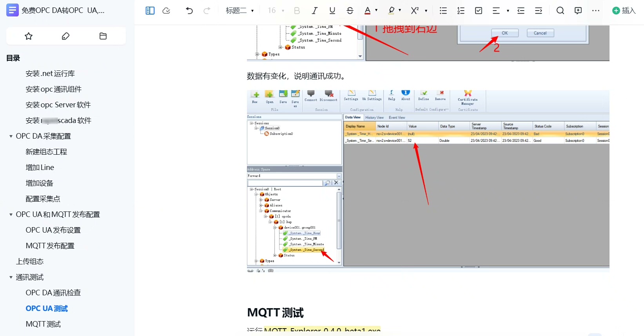Place cursor in the MQTT测试 heading
The image size is (644, 336).
(x=276, y=313)
